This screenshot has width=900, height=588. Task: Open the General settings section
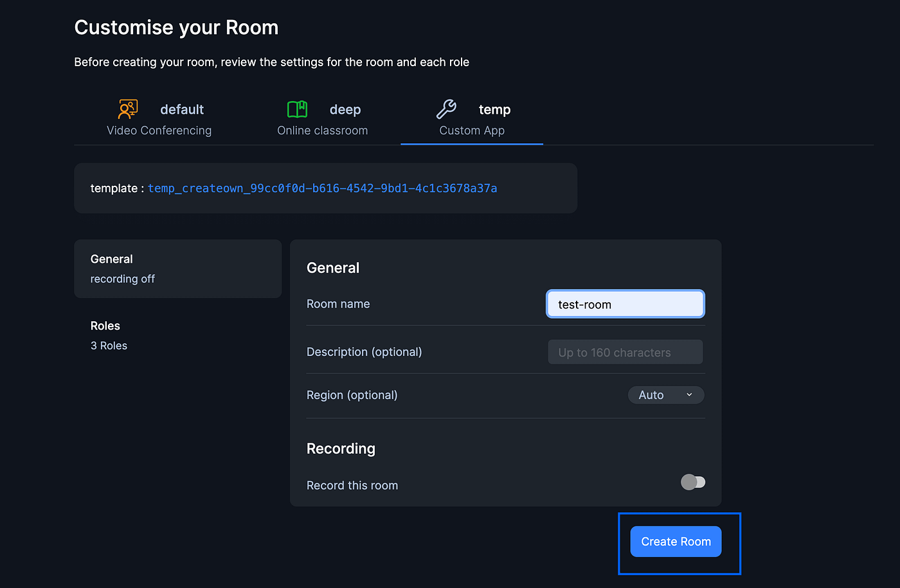pos(178,268)
